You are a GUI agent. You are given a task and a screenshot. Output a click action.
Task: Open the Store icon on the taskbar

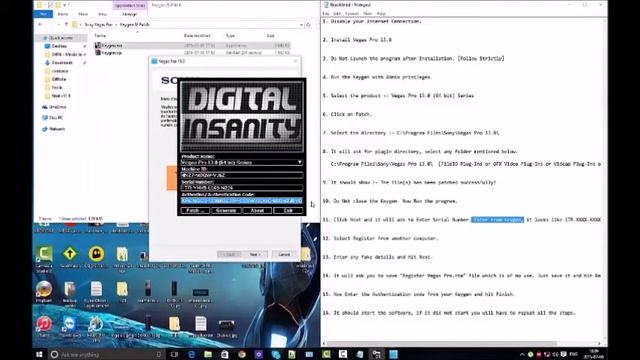pyautogui.click(x=225, y=354)
